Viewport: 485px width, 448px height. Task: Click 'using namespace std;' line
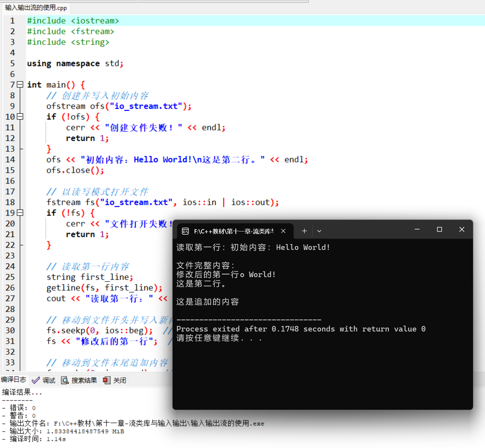[x=75, y=63]
